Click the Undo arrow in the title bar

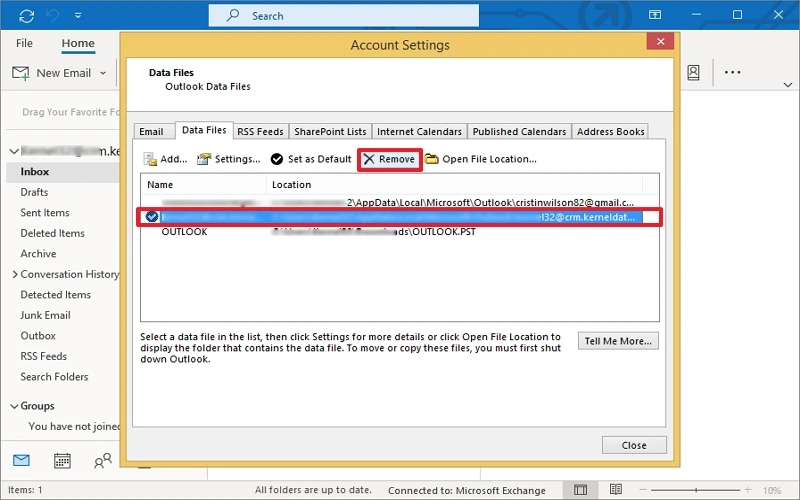53,15
